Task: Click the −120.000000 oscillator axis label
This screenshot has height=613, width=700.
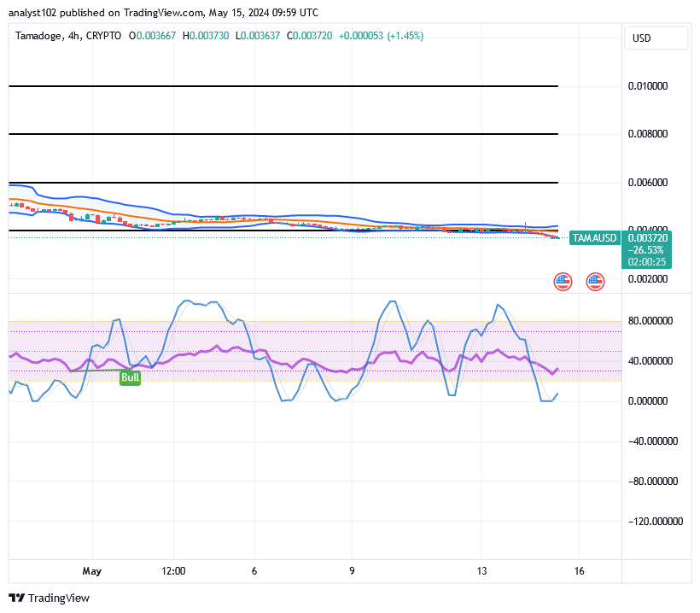Action: pyautogui.click(x=656, y=522)
